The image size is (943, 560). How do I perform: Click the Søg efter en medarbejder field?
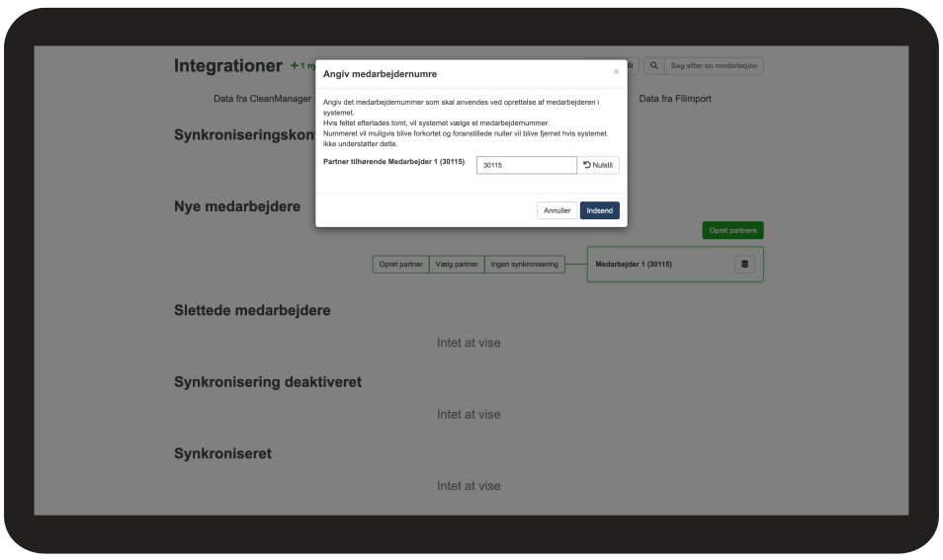pyautogui.click(x=714, y=65)
